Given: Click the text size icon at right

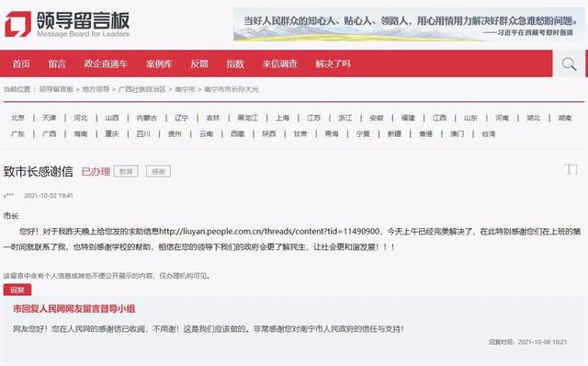Looking at the screenshot, I should (x=571, y=170).
